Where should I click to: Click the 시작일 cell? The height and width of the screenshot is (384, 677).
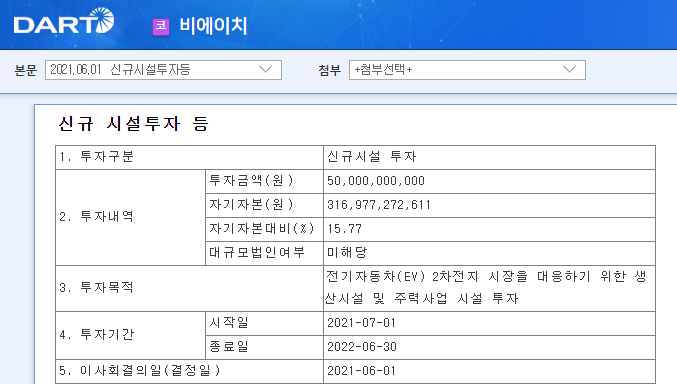(x=264, y=323)
